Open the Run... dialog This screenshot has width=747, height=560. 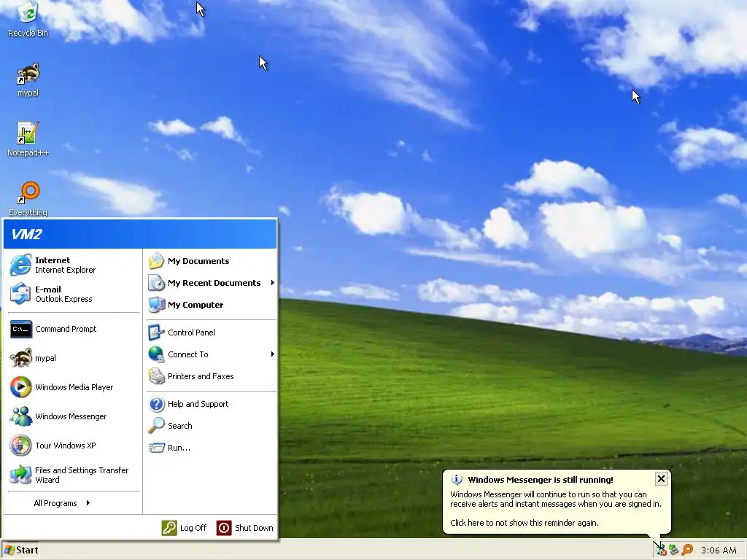click(x=212, y=448)
